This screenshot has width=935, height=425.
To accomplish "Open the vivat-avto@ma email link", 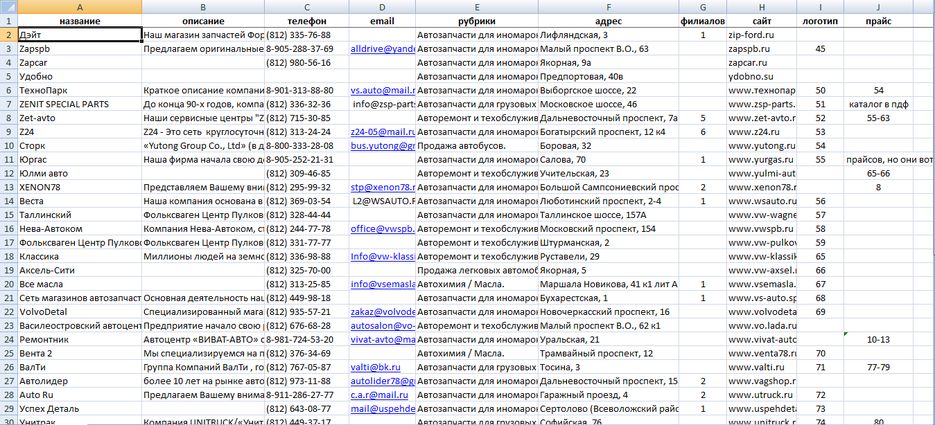I will pos(382,339).
